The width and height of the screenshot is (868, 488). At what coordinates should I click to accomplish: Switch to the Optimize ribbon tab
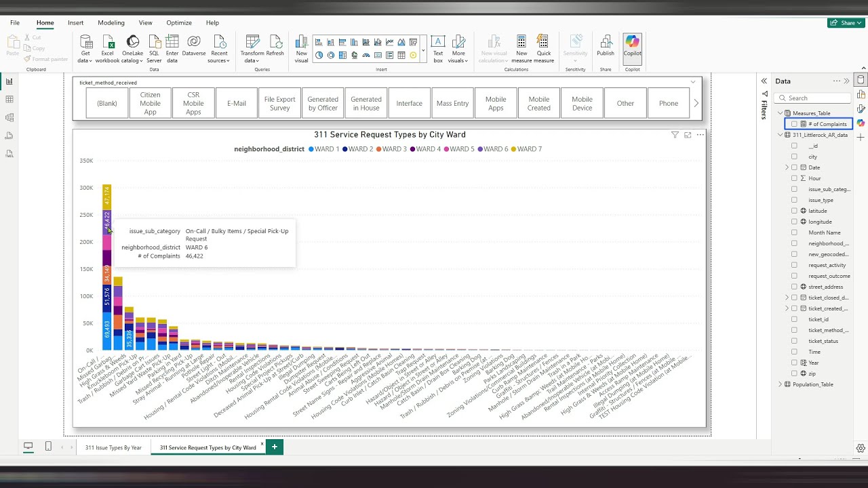click(179, 22)
